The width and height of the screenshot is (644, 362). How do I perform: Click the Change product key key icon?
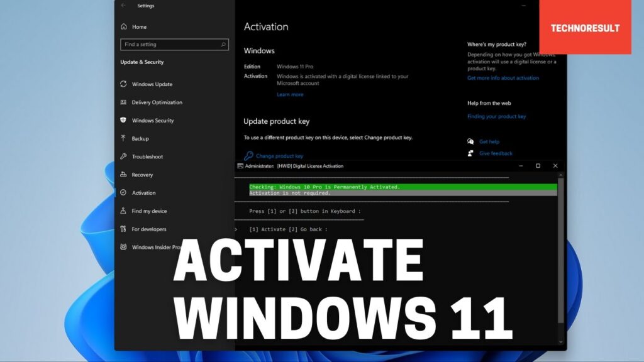250,155
